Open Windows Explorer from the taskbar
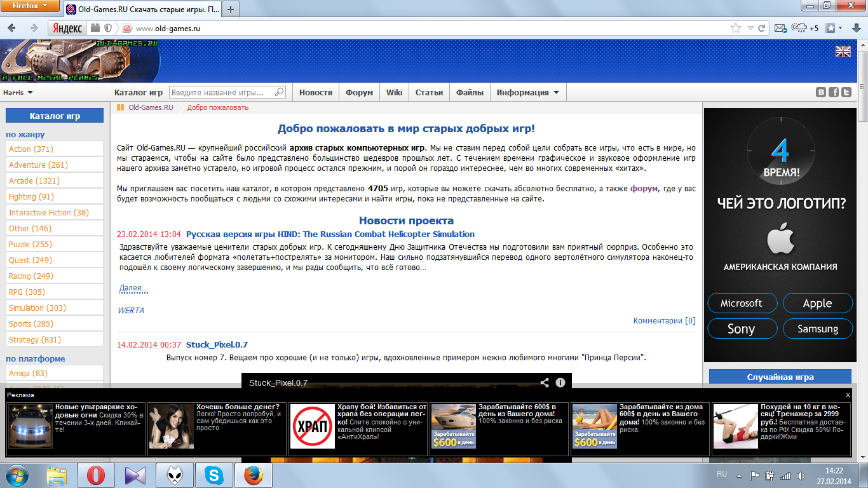 click(57, 475)
